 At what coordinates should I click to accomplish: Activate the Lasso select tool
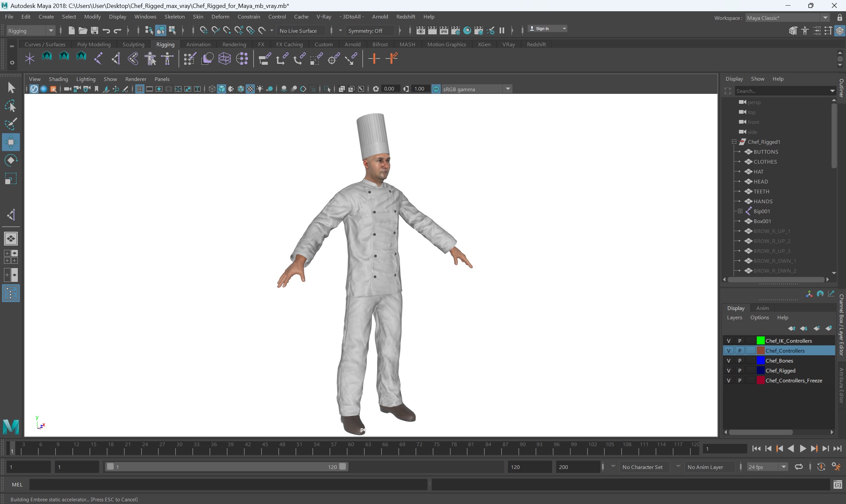(x=11, y=106)
